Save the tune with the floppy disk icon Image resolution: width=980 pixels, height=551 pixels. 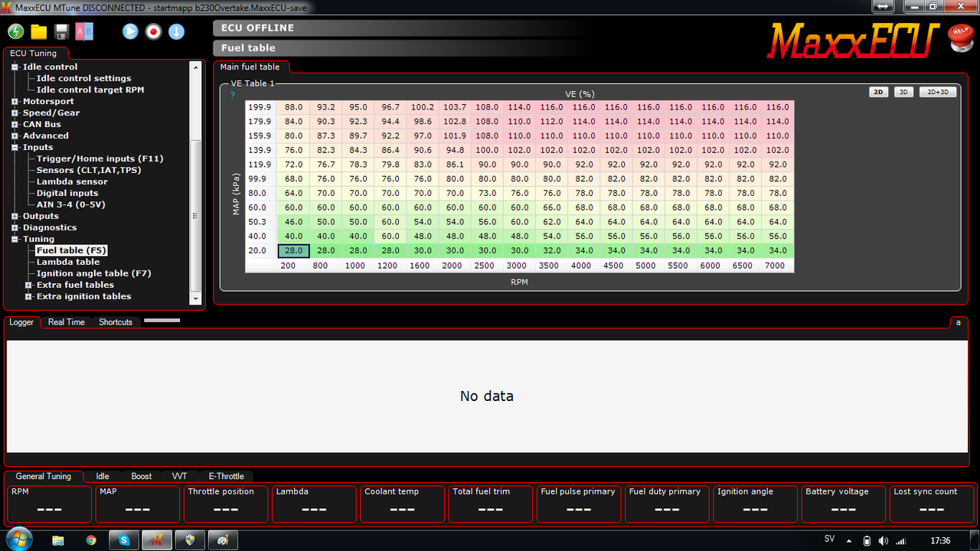61,31
